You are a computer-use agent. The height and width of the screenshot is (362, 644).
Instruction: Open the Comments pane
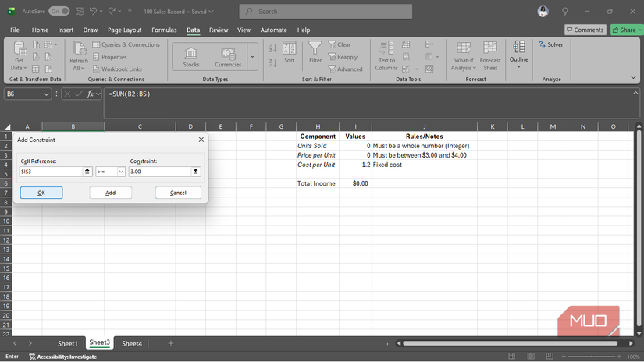coord(585,30)
